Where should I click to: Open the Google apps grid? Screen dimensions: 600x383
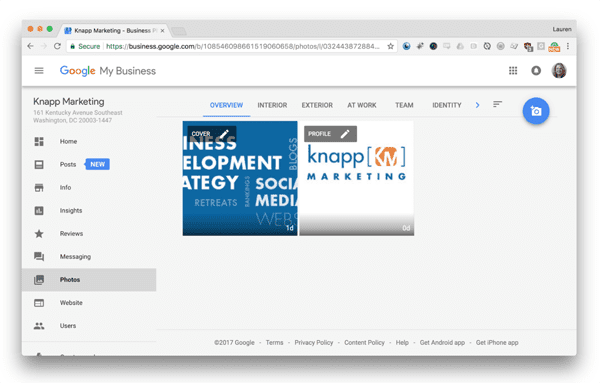click(x=513, y=71)
